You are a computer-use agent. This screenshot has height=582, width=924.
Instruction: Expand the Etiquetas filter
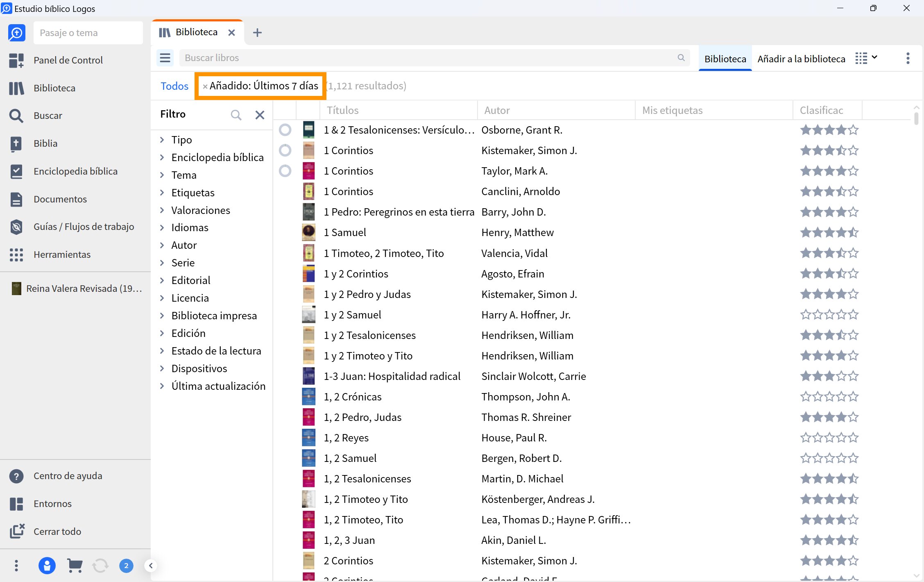(x=162, y=193)
